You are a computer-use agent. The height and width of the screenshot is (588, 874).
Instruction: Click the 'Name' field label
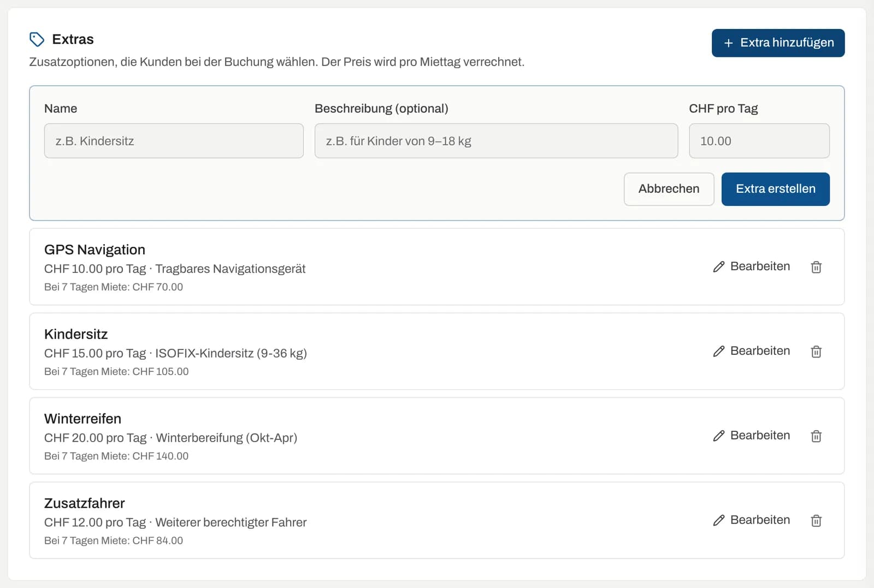tap(61, 109)
